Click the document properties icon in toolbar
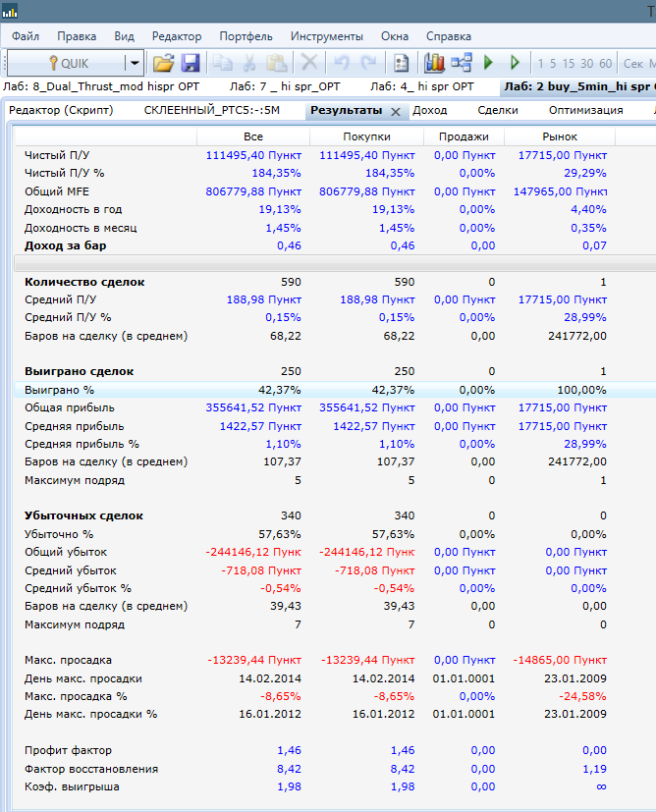Screen dimensions: 656x812 click(401, 63)
